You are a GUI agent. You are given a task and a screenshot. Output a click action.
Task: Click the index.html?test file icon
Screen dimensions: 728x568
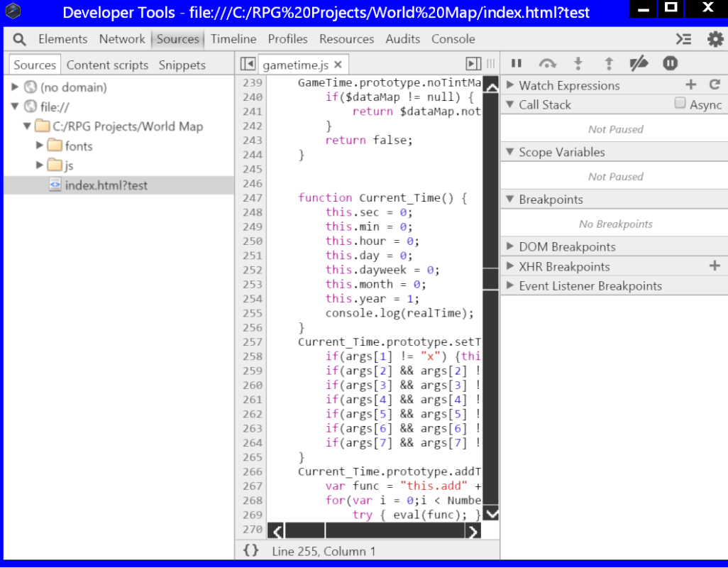tap(55, 185)
